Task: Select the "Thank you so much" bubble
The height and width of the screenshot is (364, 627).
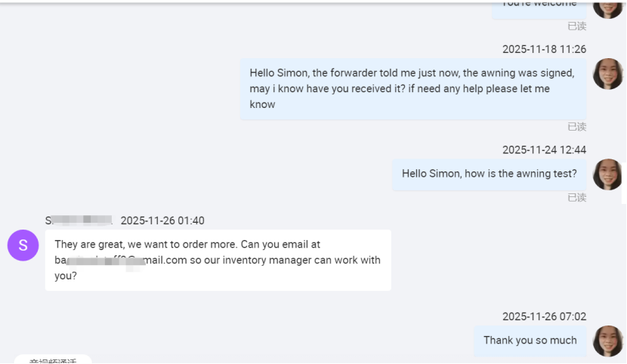Action: (530, 341)
